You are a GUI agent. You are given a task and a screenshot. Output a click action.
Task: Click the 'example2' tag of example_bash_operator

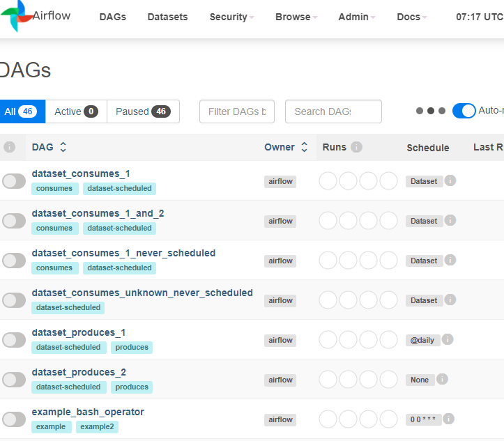pos(97,426)
